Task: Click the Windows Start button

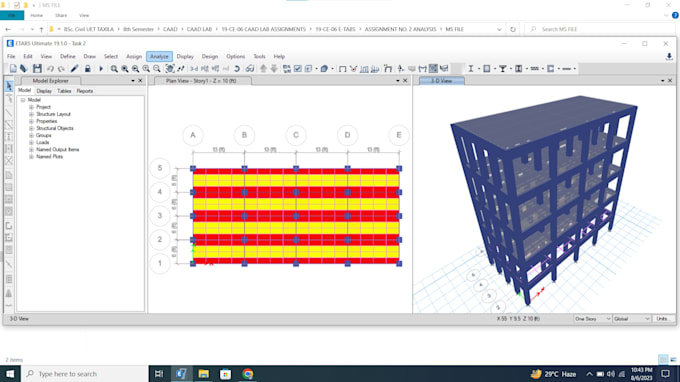Action: pos(10,374)
